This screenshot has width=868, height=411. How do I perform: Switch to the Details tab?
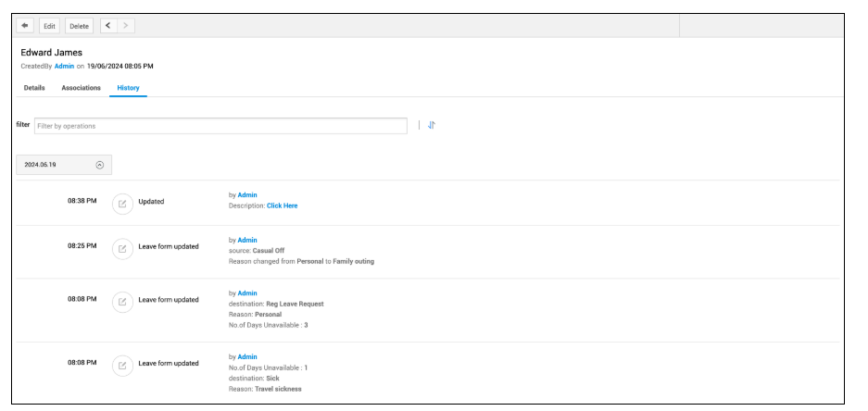[x=34, y=88]
